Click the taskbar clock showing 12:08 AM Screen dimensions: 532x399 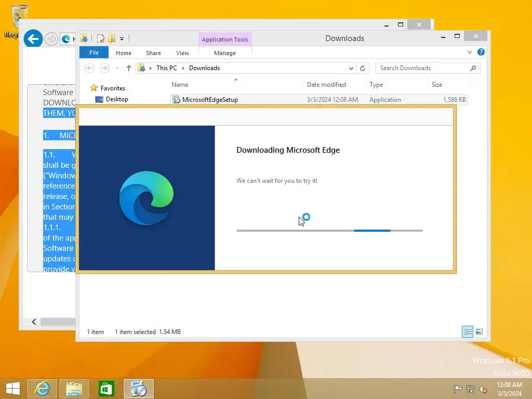coord(509,389)
